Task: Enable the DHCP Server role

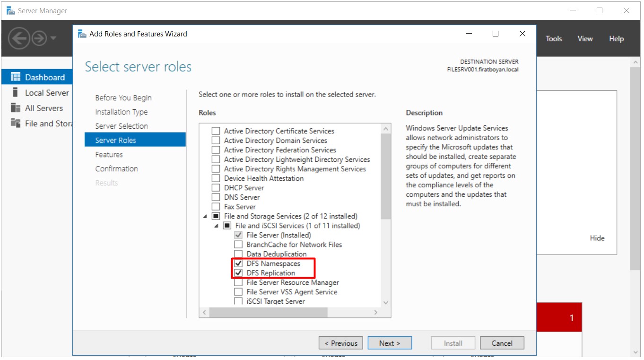Action: click(x=216, y=188)
